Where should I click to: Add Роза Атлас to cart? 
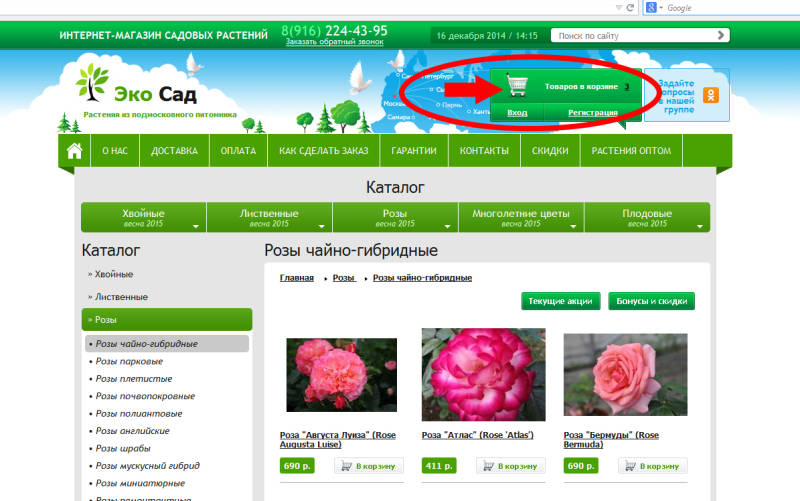point(511,466)
